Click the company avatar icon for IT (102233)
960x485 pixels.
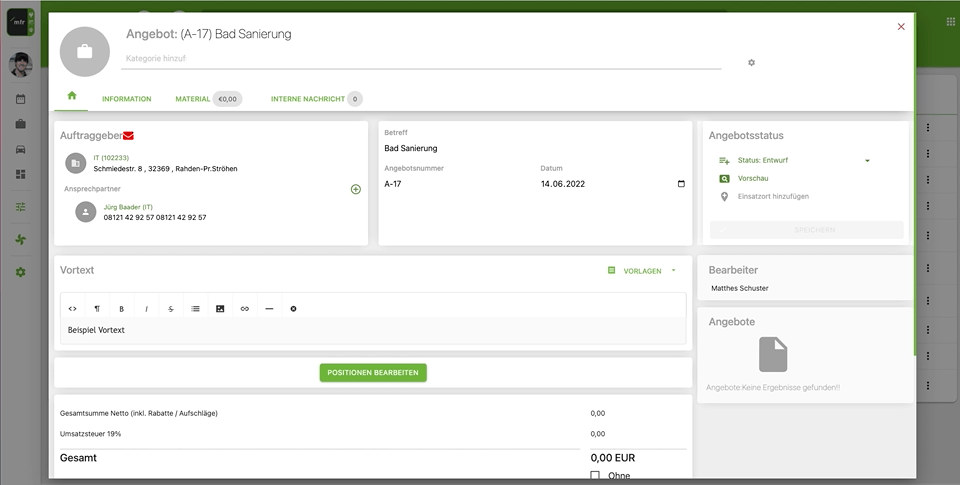coord(76,163)
